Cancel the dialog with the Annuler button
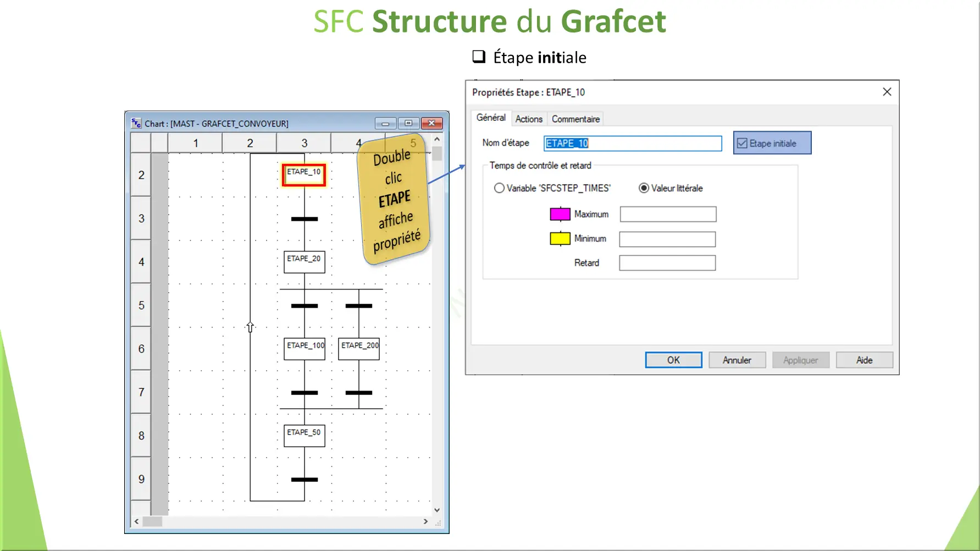This screenshot has width=980, height=551. tap(737, 360)
